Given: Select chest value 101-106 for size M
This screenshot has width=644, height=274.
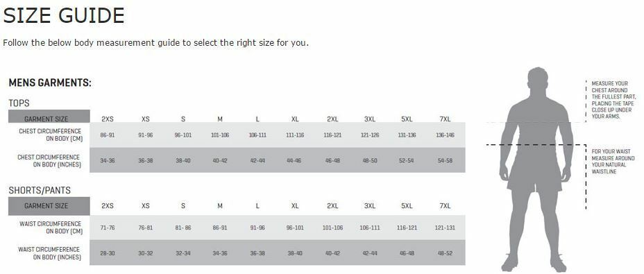Looking at the screenshot, I should coord(220,135).
